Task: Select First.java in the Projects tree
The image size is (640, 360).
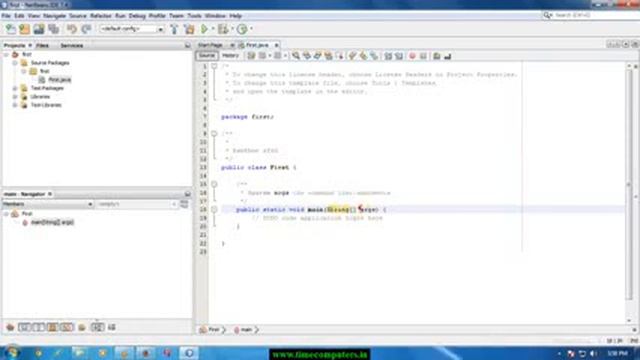Action: [x=60, y=80]
